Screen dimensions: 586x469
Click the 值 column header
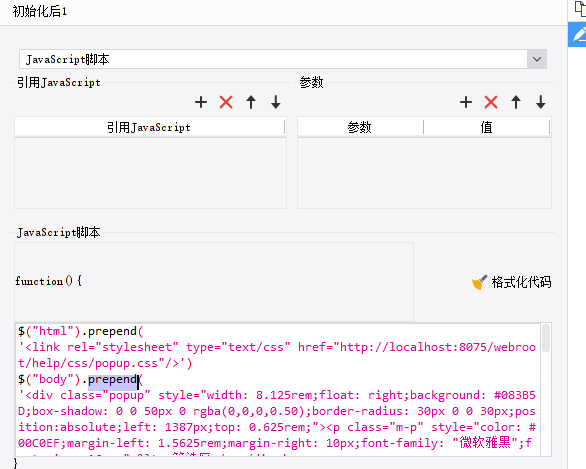coord(487,127)
